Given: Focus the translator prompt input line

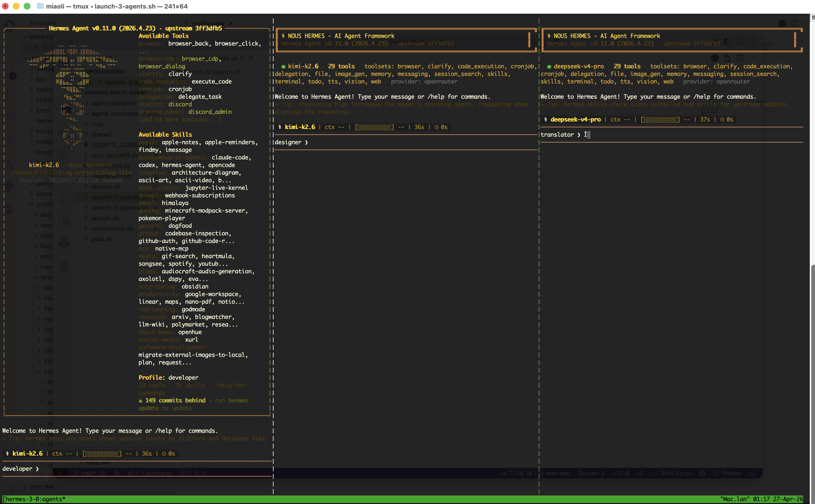Looking at the screenshot, I should [671, 135].
